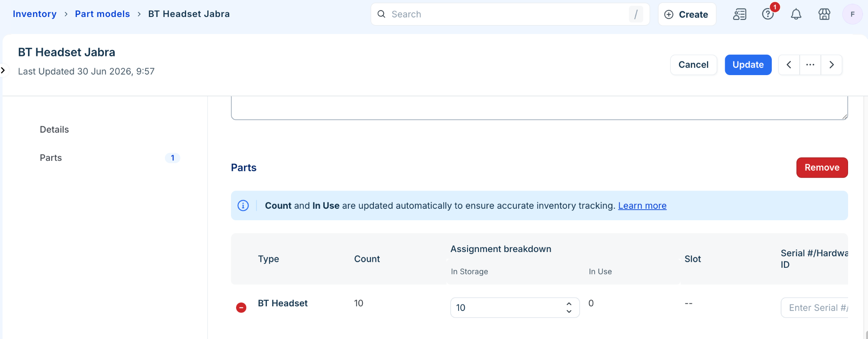Click the Update button
This screenshot has width=868, height=339.
(748, 65)
